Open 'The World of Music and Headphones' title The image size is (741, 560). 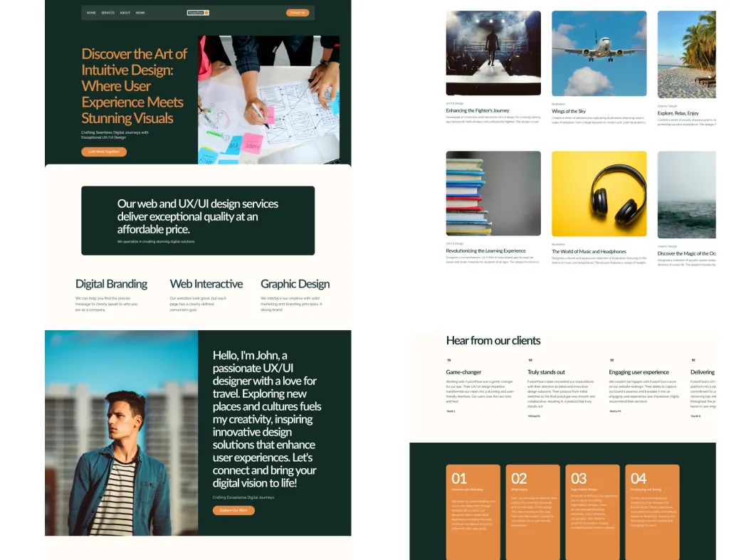589,252
